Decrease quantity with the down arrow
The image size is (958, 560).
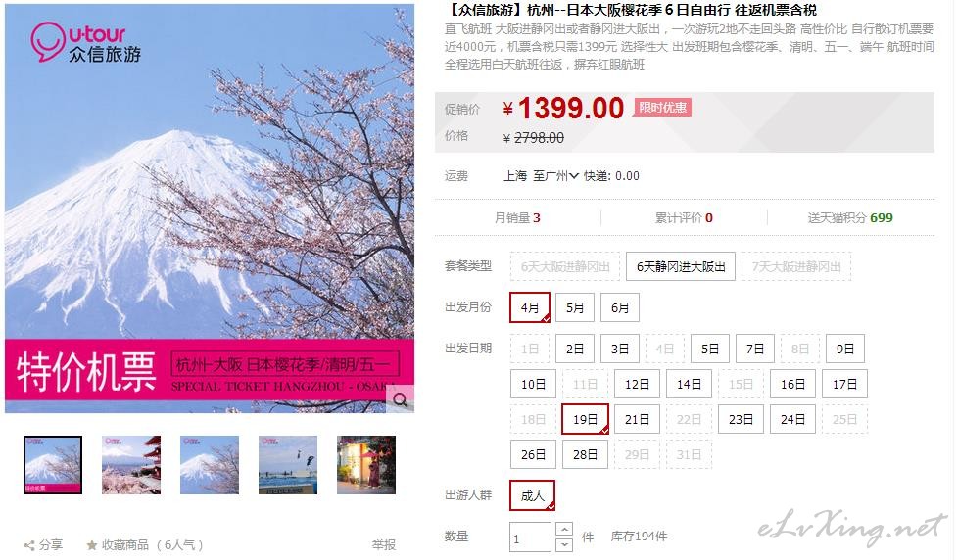pos(564,544)
